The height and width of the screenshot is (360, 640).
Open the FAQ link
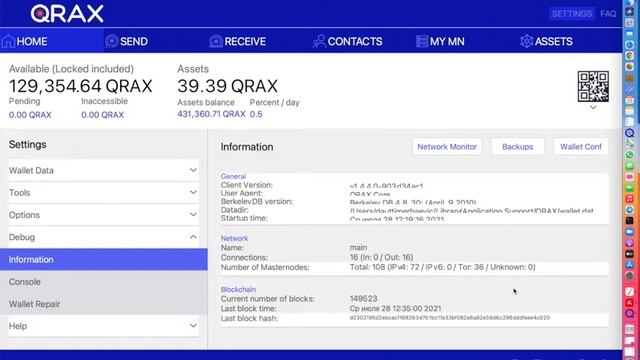[x=608, y=14]
